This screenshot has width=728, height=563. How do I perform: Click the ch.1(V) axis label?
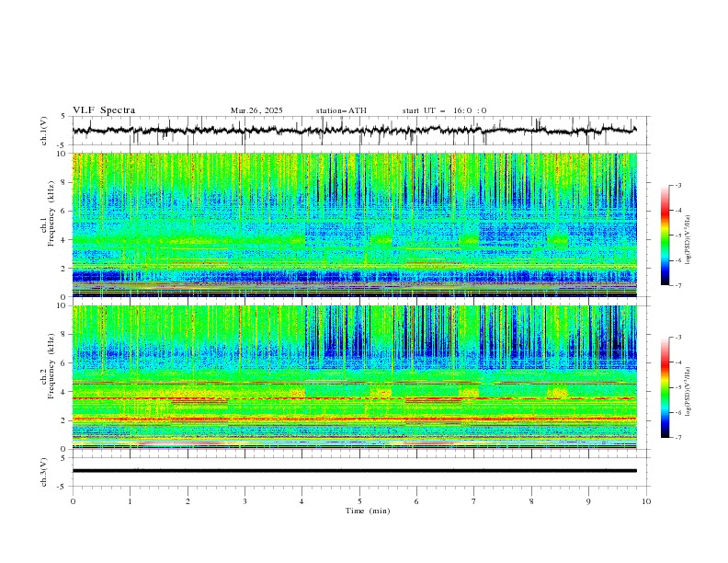[x=44, y=131]
